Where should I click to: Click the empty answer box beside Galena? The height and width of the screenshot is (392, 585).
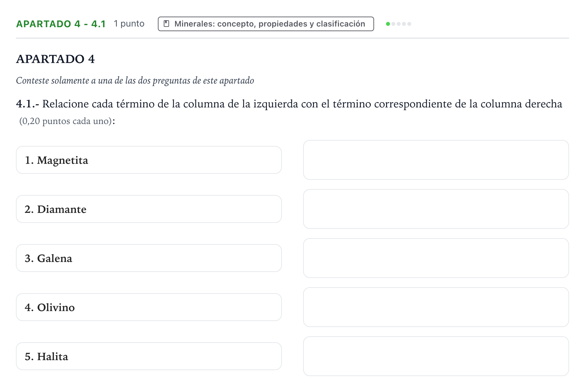[x=436, y=258]
